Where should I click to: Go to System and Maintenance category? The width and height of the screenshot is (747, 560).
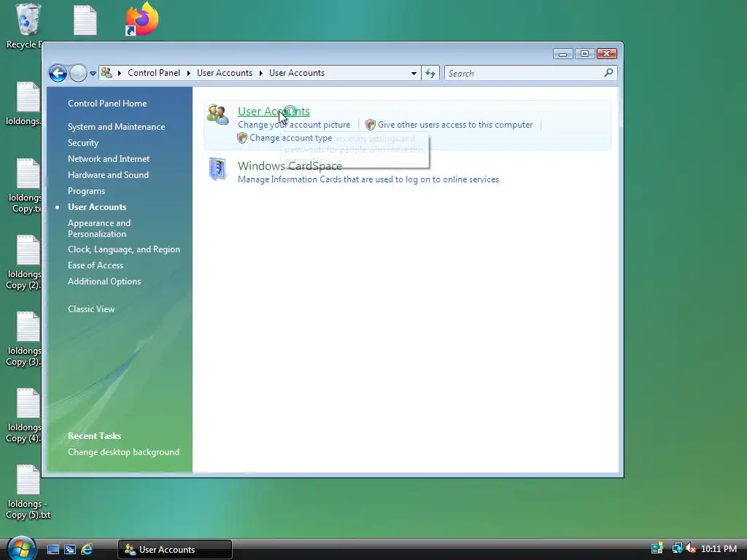116,127
